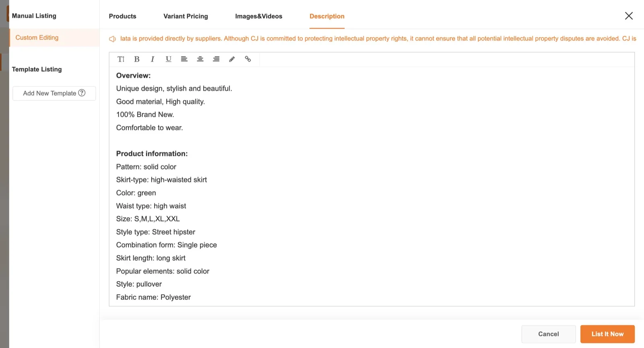Click the line 'Fabric name: Polyester'

coord(153,297)
